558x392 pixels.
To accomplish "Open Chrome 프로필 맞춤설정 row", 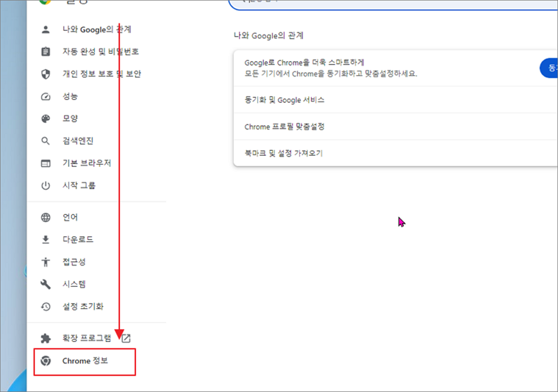I will [396, 127].
